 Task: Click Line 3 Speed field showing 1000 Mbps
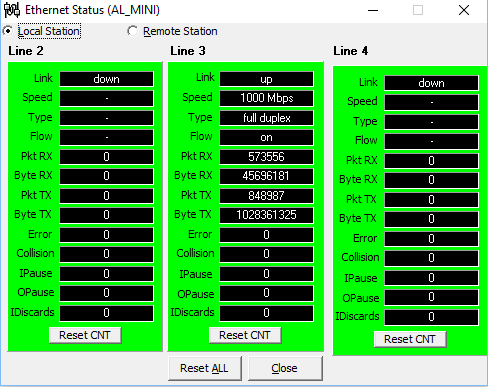click(266, 98)
